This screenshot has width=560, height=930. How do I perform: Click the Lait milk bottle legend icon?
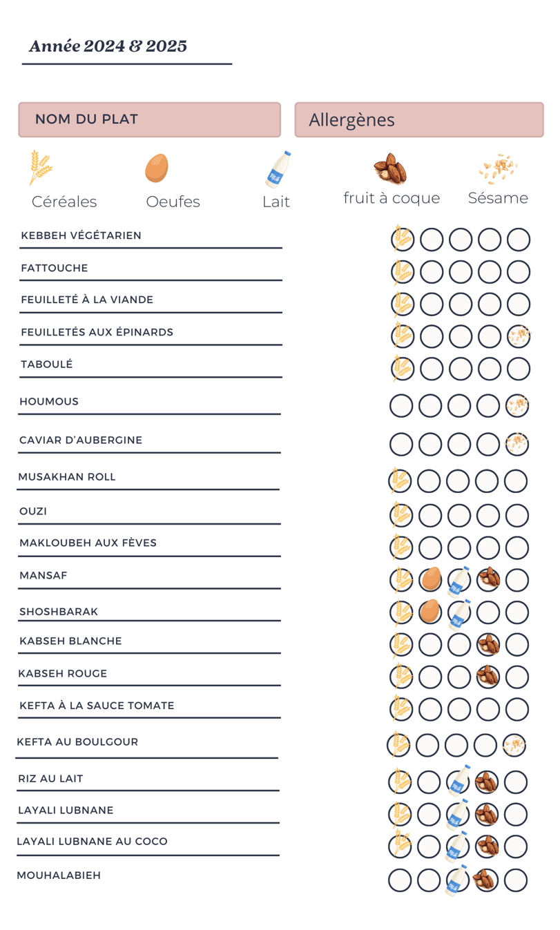pos(278,169)
